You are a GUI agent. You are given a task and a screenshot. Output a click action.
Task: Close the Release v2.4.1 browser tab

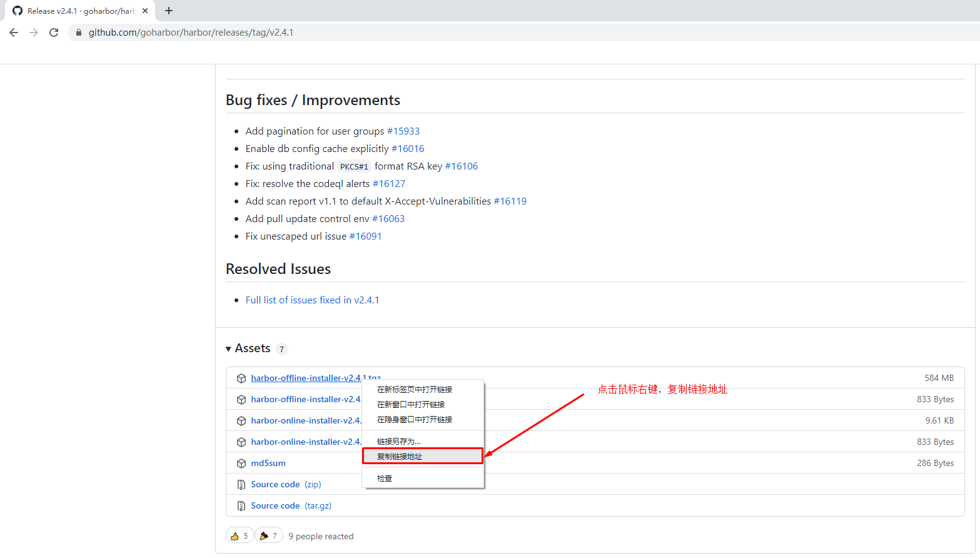[x=145, y=11]
